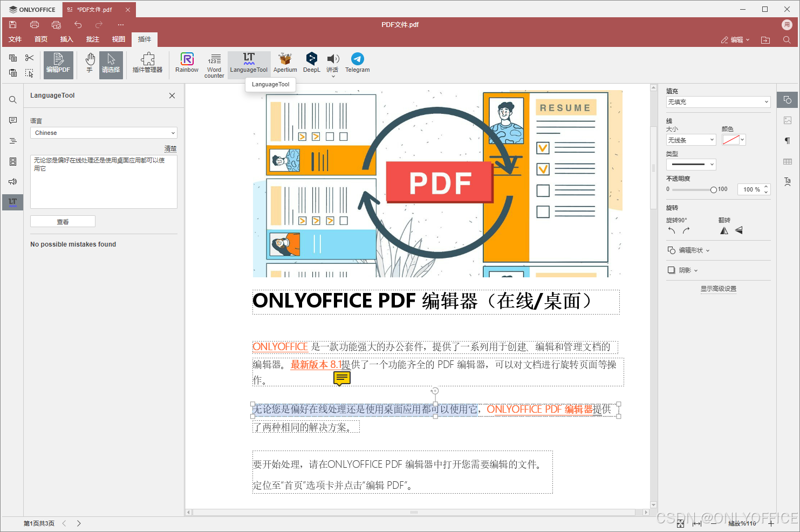Image resolution: width=800 pixels, height=532 pixels.
Task: Adjust the opacity slider handle
Action: [x=714, y=189]
